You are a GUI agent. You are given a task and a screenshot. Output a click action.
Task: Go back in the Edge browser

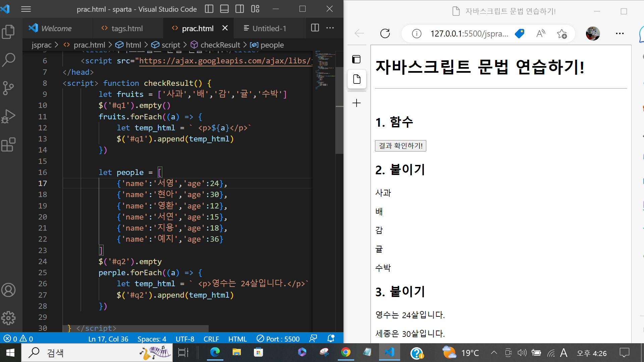[359, 34]
